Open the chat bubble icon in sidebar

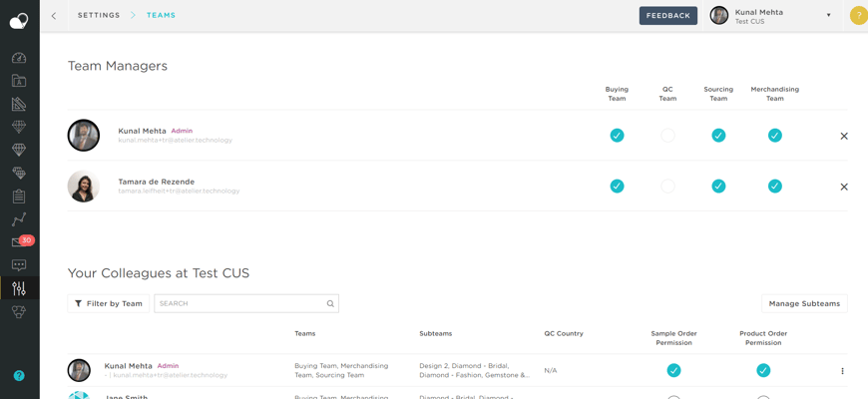[19, 265]
